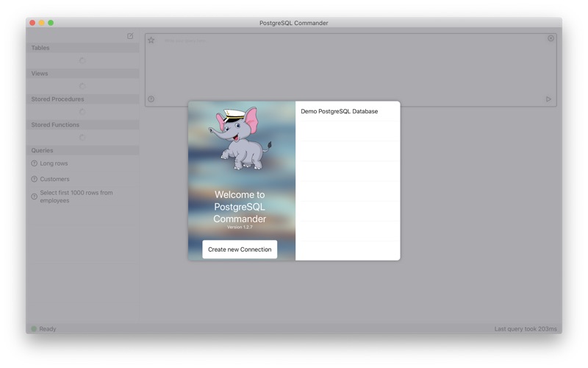
Task: Click the PostgreSQL Commander window title
Action: tap(293, 23)
